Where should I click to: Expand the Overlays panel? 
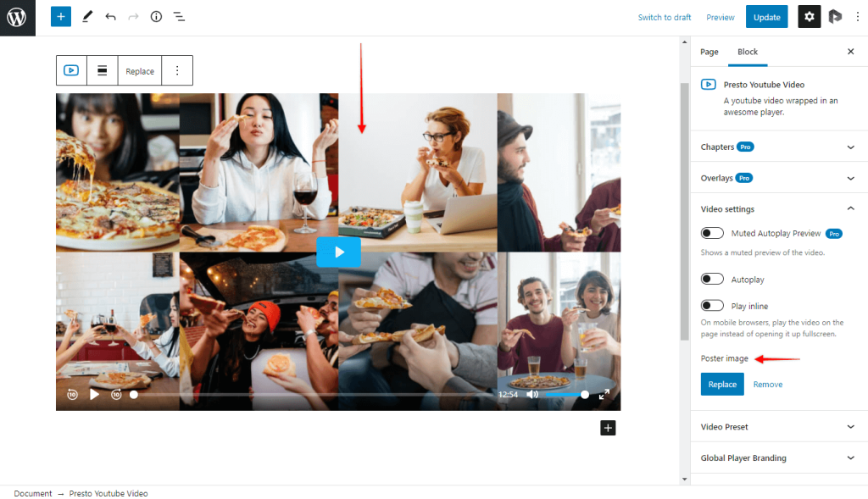pos(779,178)
